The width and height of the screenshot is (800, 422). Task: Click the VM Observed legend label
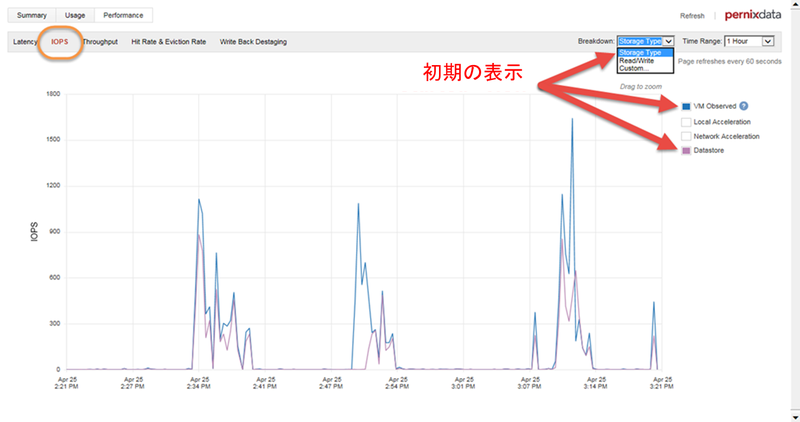click(x=715, y=106)
